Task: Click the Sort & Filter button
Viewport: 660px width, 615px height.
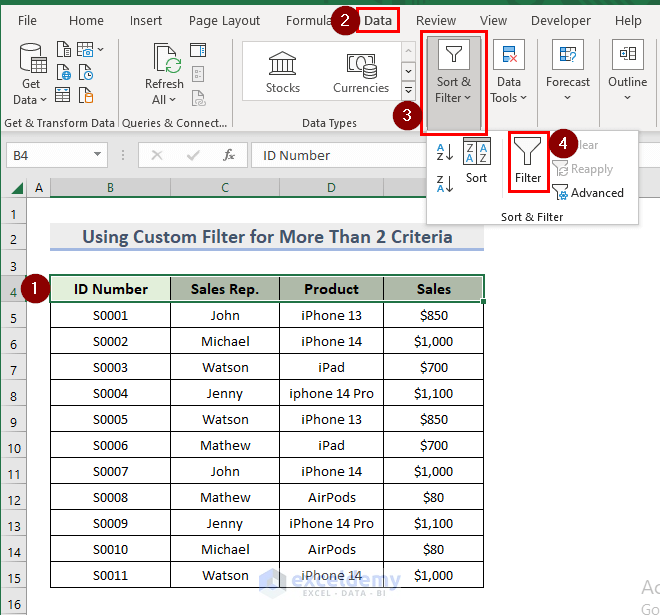Action: coord(453,82)
